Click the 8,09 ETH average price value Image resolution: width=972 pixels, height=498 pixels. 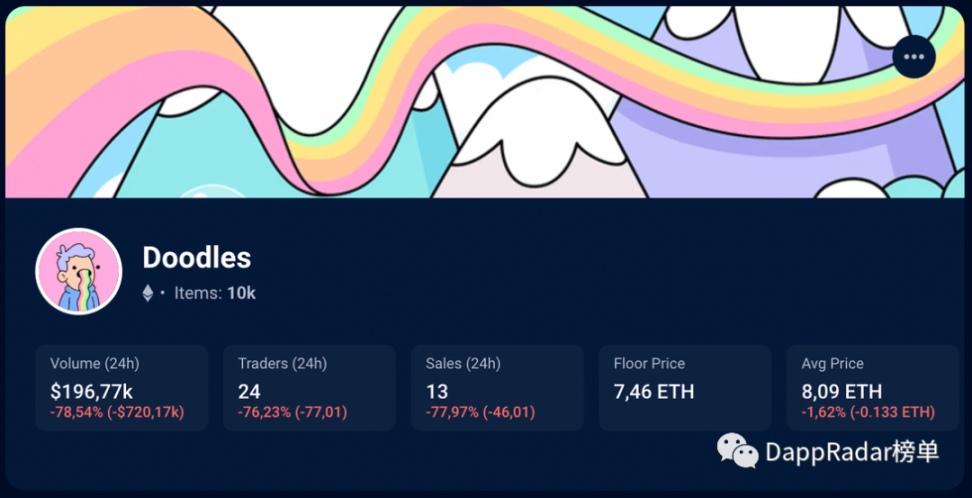pyautogui.click(x=842, y=392)
